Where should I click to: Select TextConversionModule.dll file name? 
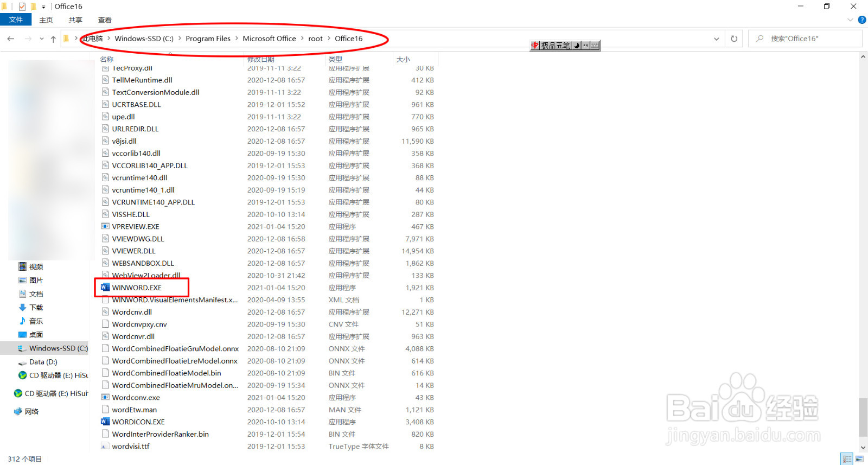[156, 92]
